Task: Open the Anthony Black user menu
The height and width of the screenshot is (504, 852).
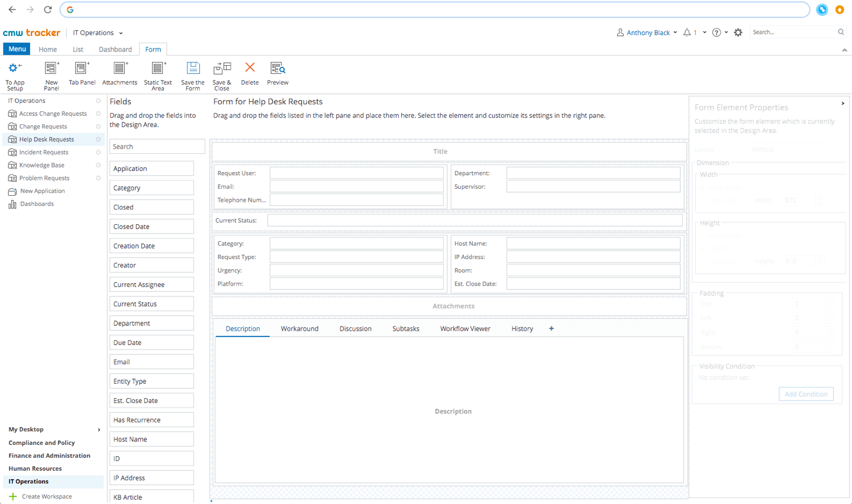Action: coord(647,33)
